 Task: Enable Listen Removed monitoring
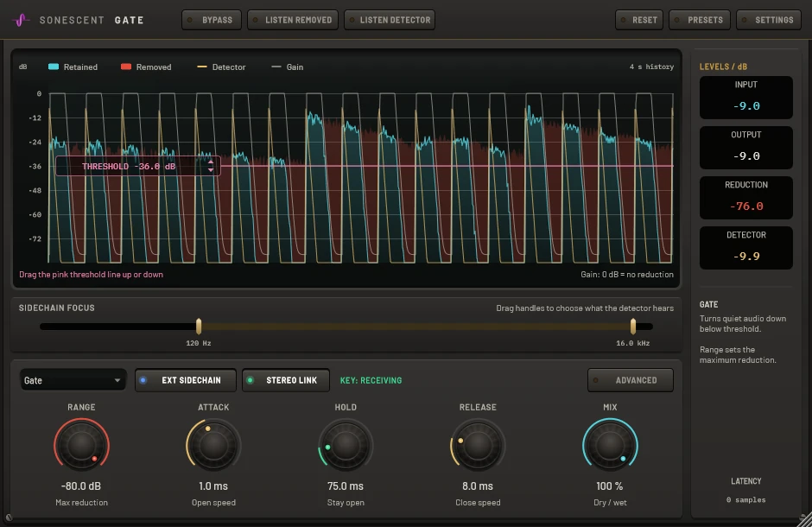(x=293, y=20)
